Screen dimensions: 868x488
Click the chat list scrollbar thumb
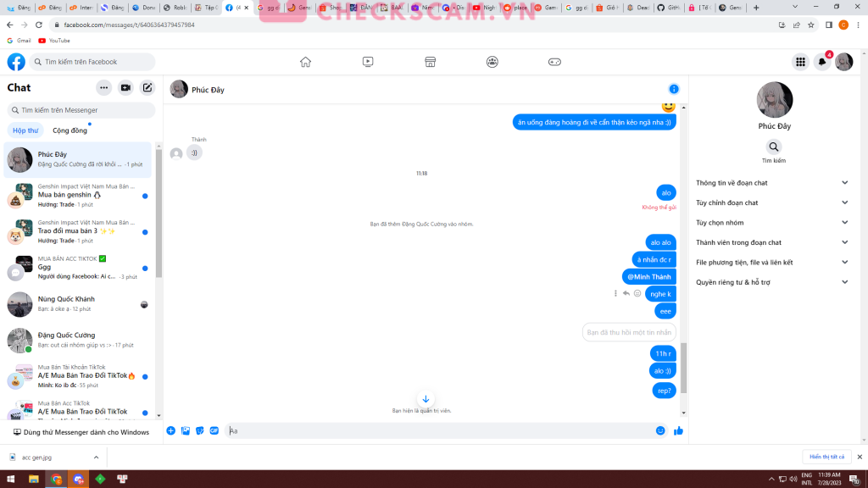coord(159,213)
